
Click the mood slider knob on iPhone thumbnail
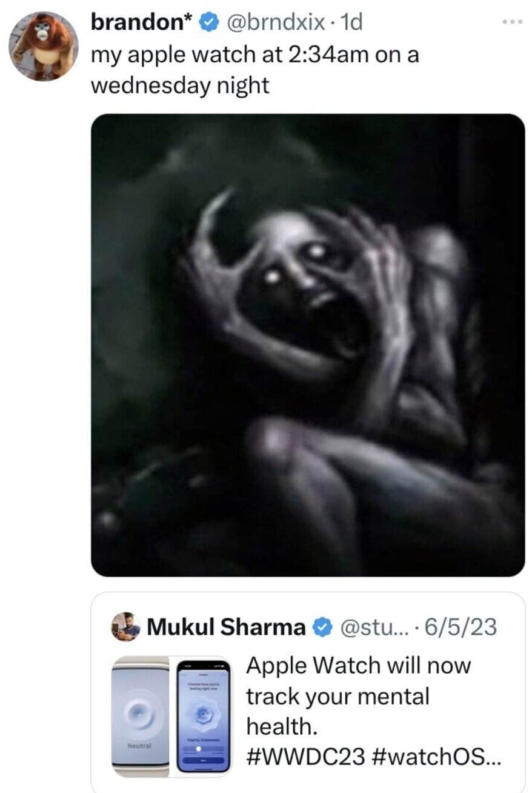click(198, 750)
